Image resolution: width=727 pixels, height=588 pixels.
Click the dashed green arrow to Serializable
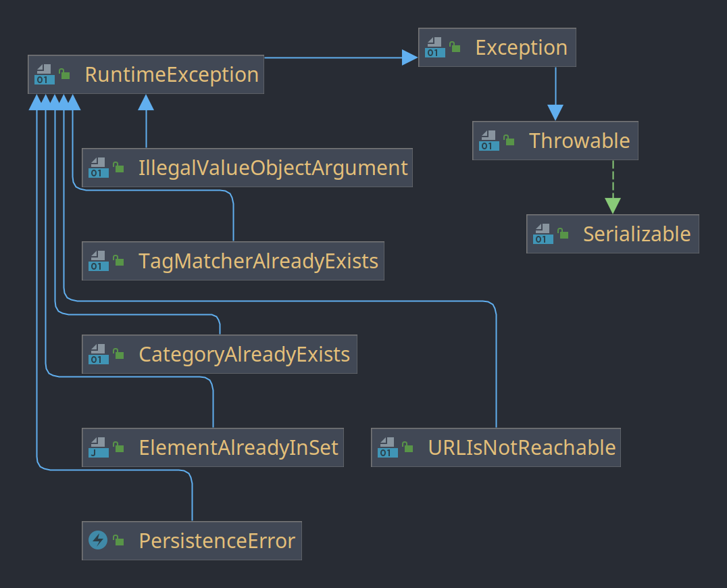pyautogui.click(x=613, y=187)
